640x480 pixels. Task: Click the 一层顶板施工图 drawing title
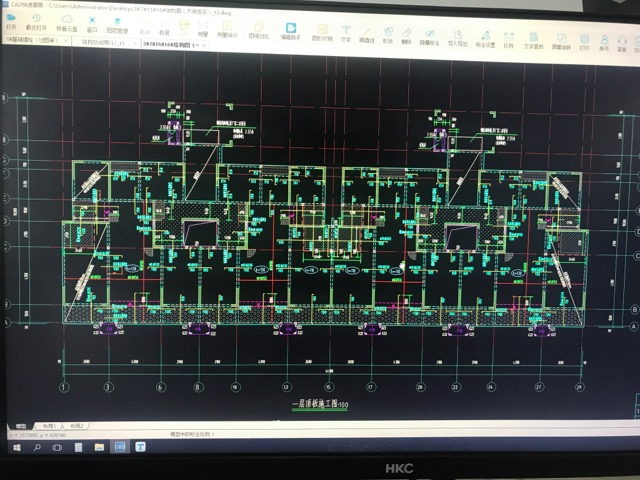tap(320, 404)
